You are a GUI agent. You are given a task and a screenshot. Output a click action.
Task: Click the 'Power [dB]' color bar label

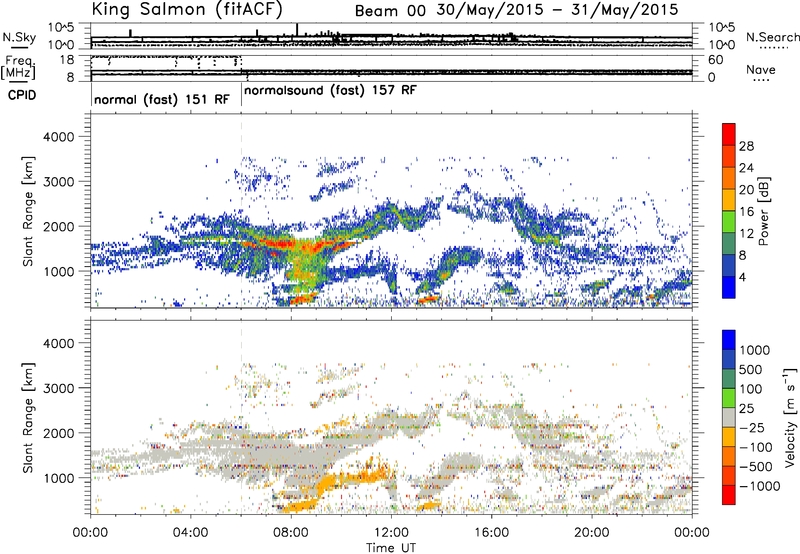(764, 211)
